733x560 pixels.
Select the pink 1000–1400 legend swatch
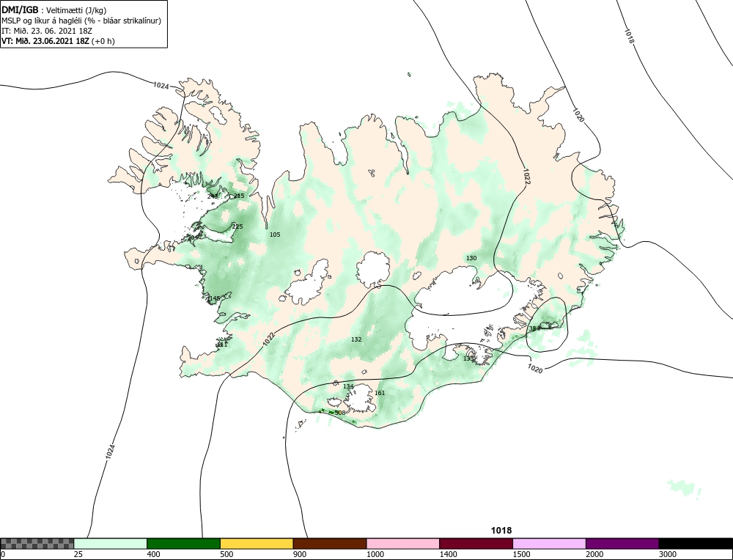pyautogui.click(x=403, y=543)
